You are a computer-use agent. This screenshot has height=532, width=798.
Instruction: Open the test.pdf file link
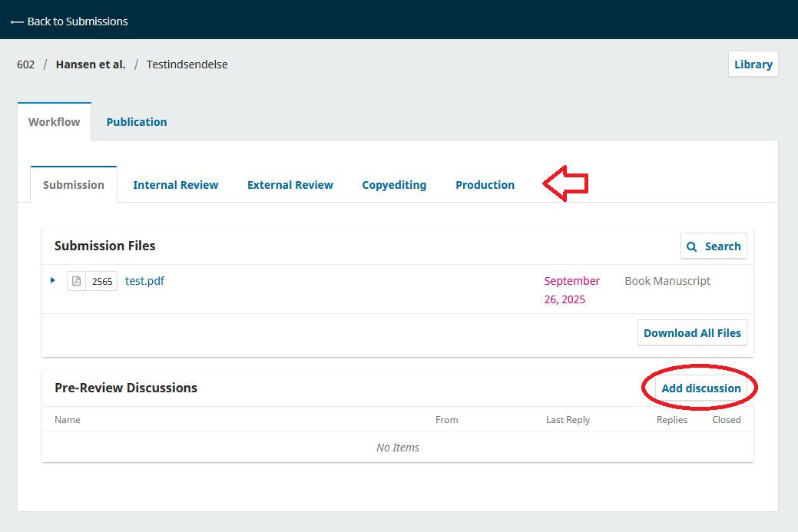[x=144, y=281]
